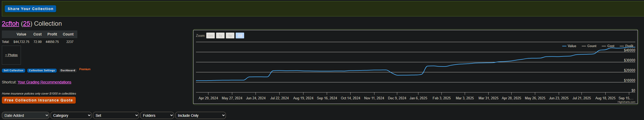Set chart zoom to 1y
Image resolution: width=644 pixels, height=120 pixels.
tap(220, 35)
